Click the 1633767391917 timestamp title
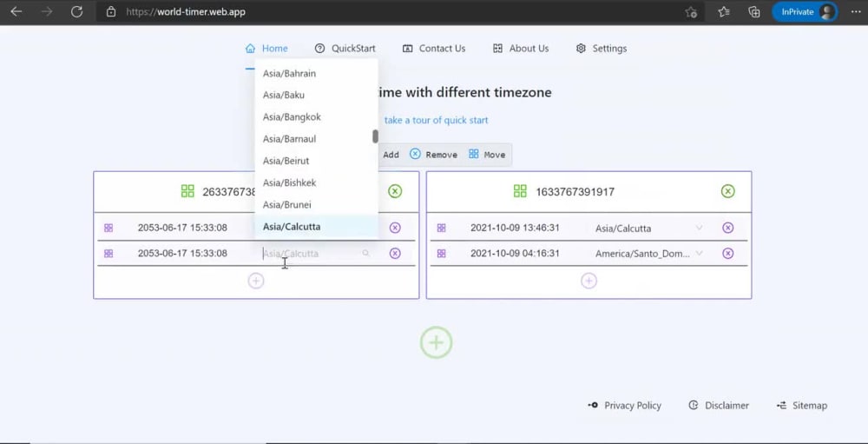868x444 pixels. (x=575, y=192)
